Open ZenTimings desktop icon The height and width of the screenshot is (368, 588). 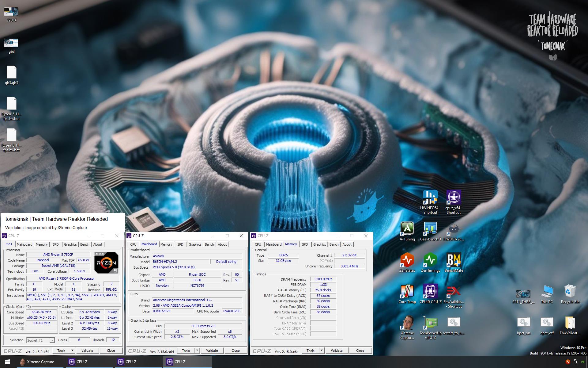pyautogui.click(x=430, y=262)
